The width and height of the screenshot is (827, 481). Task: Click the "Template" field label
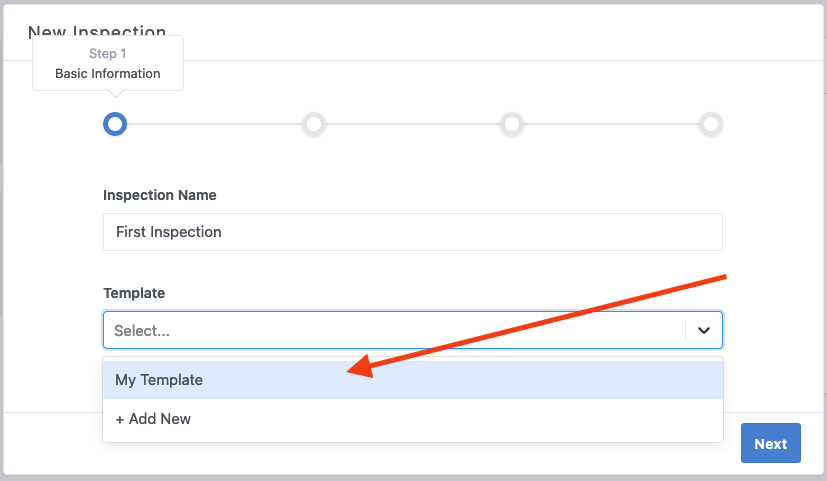tap(134, 293)
